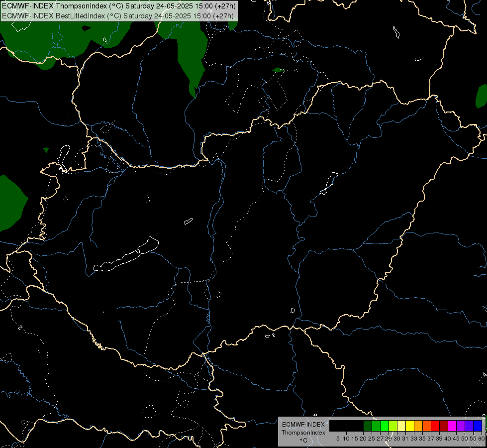
Task: Click the large elongated Lake Balaton outline
Action: pyautogui.click(x=126, y=254)
